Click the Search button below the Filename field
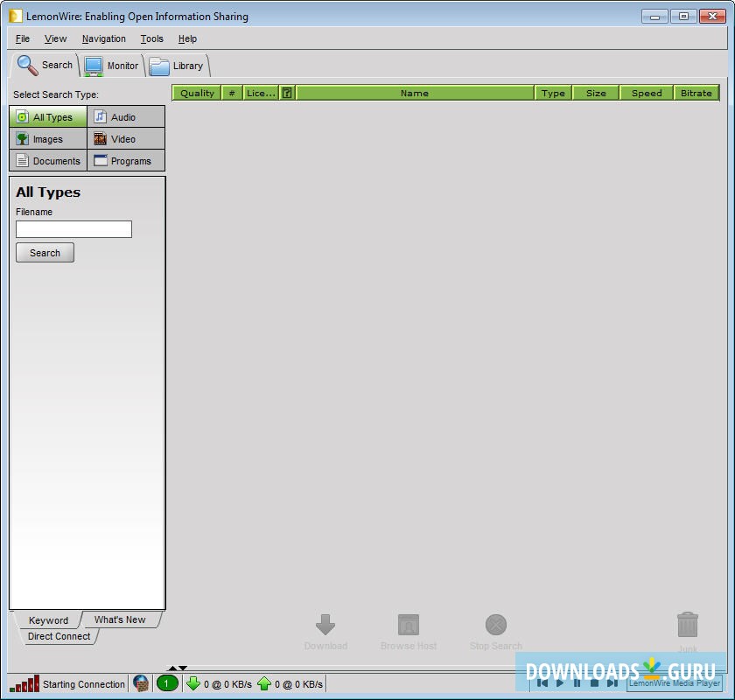735x700 pixels. point(45,252)
